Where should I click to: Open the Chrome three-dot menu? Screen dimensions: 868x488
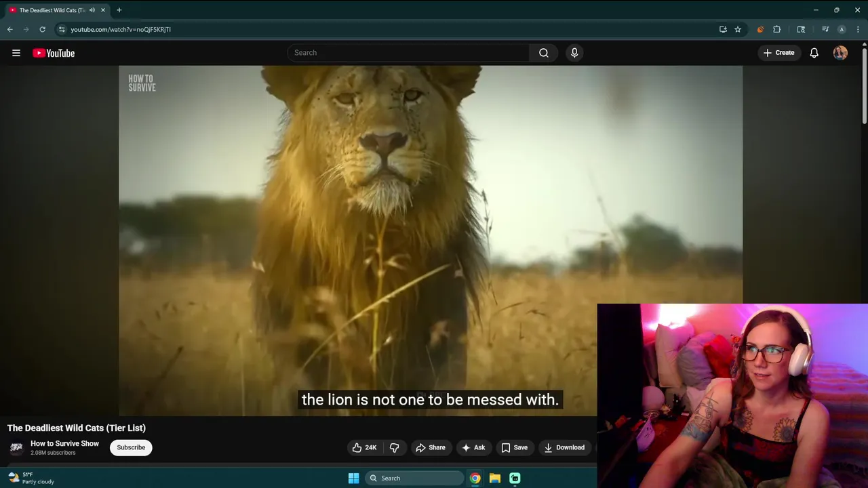coord(858,29)
